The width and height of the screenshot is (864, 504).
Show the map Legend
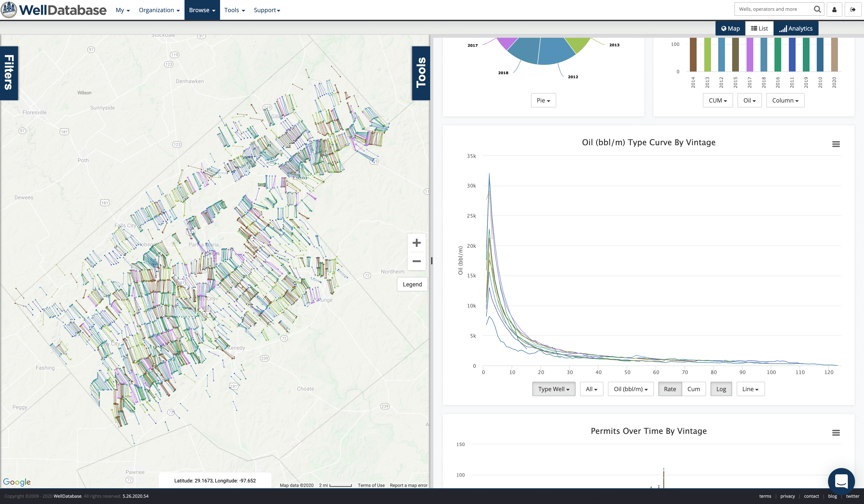pos(412,284)
